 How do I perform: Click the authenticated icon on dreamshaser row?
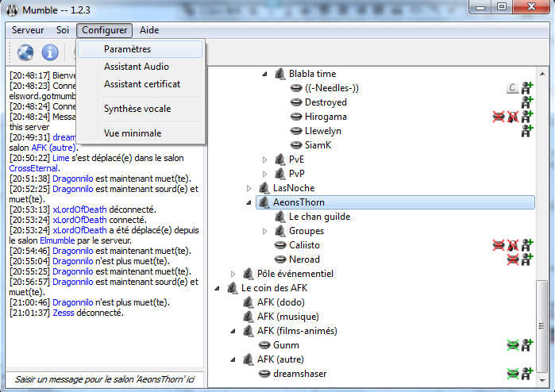[527, 374]
